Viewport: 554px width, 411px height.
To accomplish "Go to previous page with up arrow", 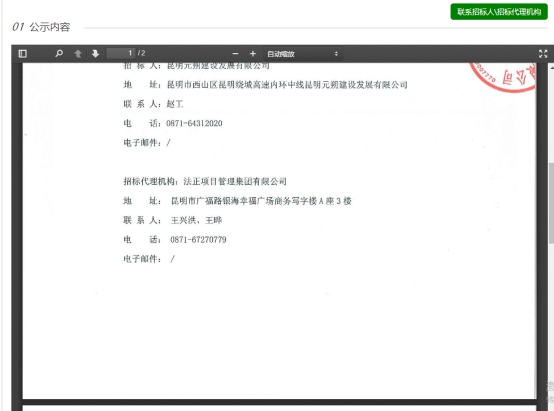I will pyautogui.click(x=78, y=54).
